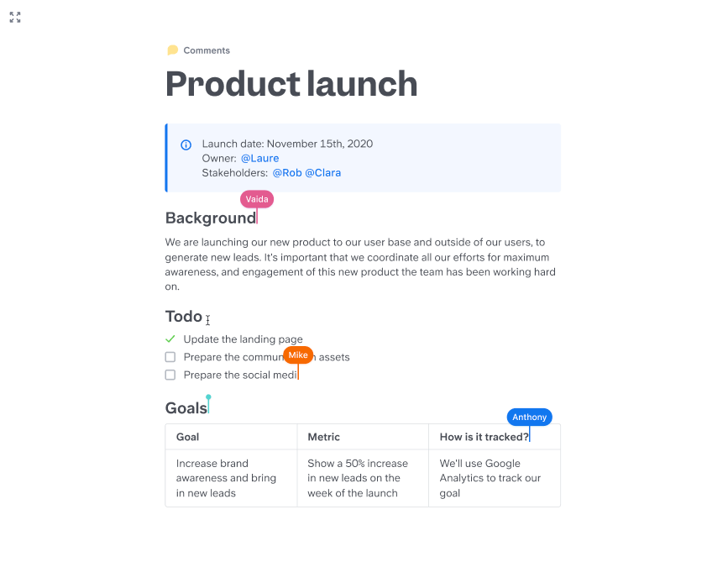Check the Prepare the social media box
The width and height of the screenshot is (728, 562).
click(x=170, y=375)
